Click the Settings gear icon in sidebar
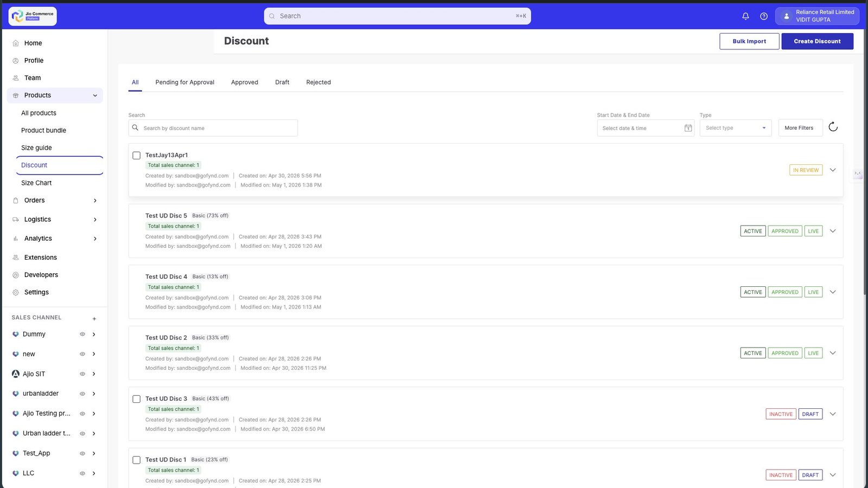The image size is (868, 488). pyautogui.click(x=16, y=292)
